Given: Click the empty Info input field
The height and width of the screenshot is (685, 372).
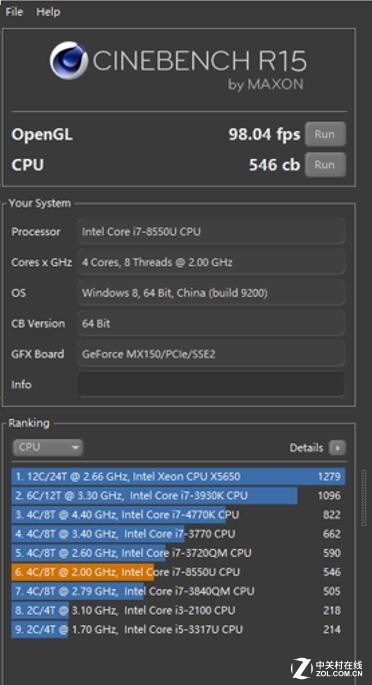Looking at the screenshot, I should [211, 384].
